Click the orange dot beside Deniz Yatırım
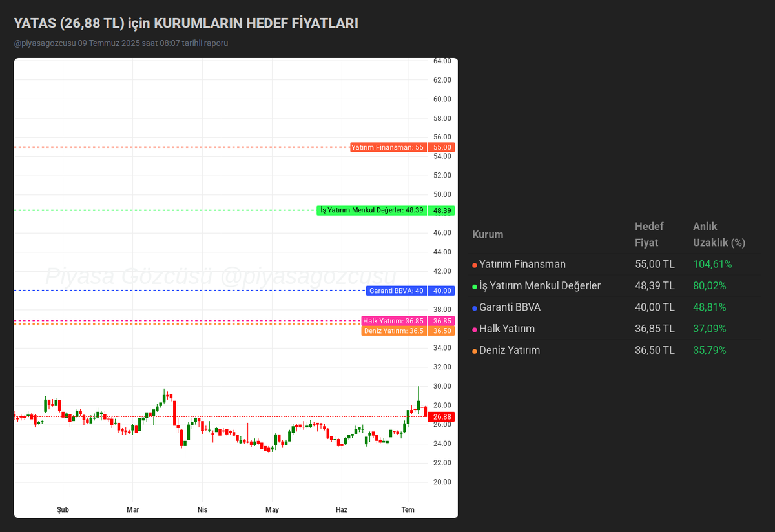The image size is (775, 532). click(x=475, y=351)
